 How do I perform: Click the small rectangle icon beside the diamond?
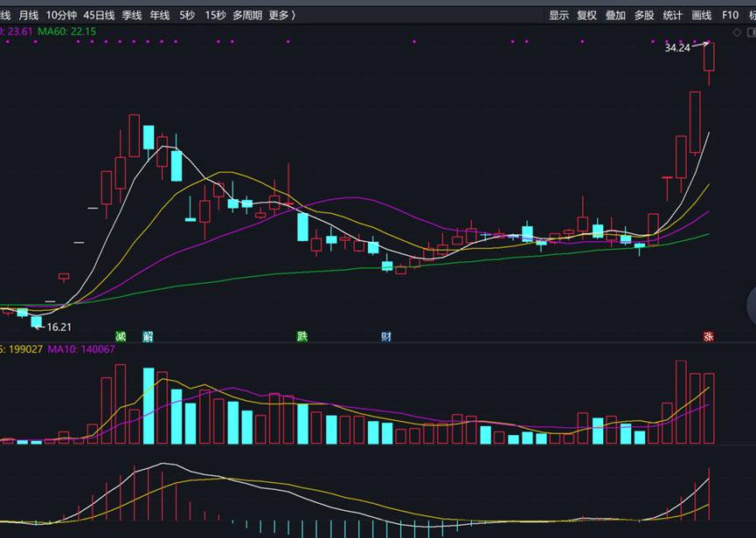pyautogui.click(x=751, y=32)
